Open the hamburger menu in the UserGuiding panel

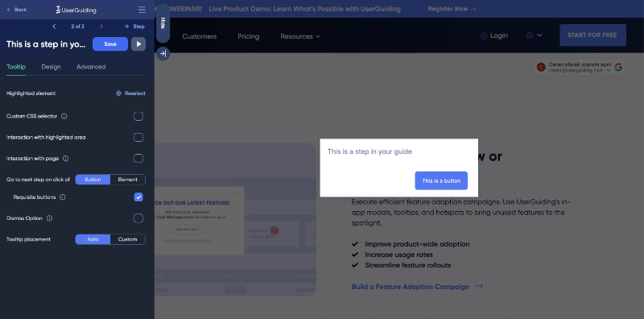click(142, 10)
